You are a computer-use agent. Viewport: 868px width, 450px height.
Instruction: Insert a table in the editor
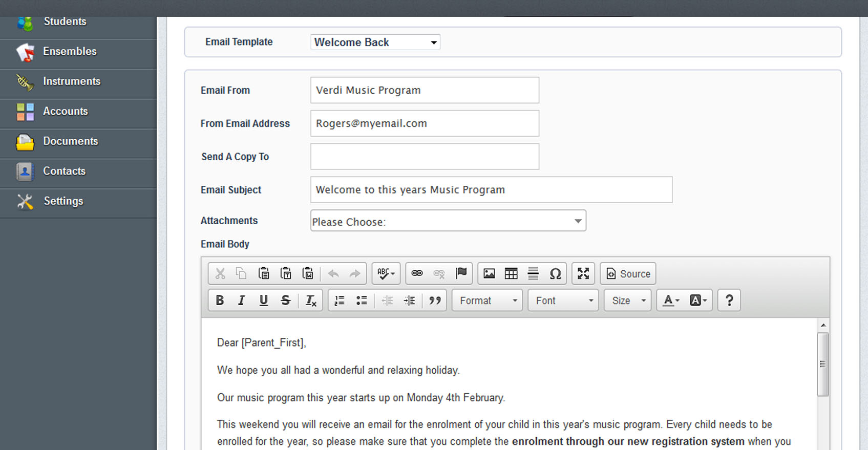[511, 273]
